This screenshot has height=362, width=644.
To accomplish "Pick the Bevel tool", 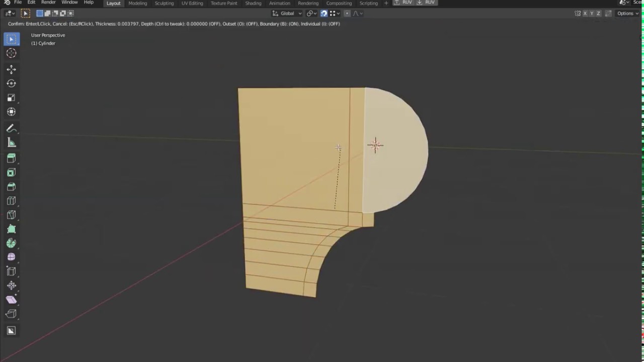I will click(11, 187).
